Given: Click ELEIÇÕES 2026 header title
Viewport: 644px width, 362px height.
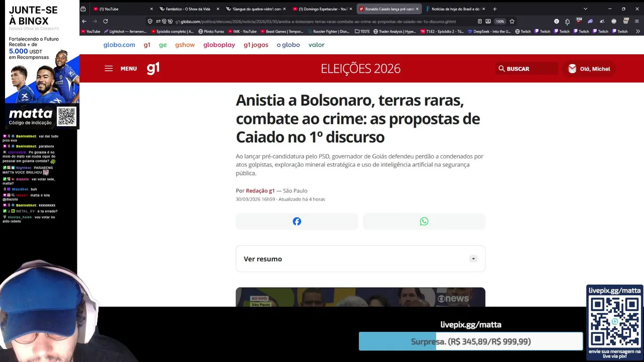Looking at the screenshot, I should point(361,68).
